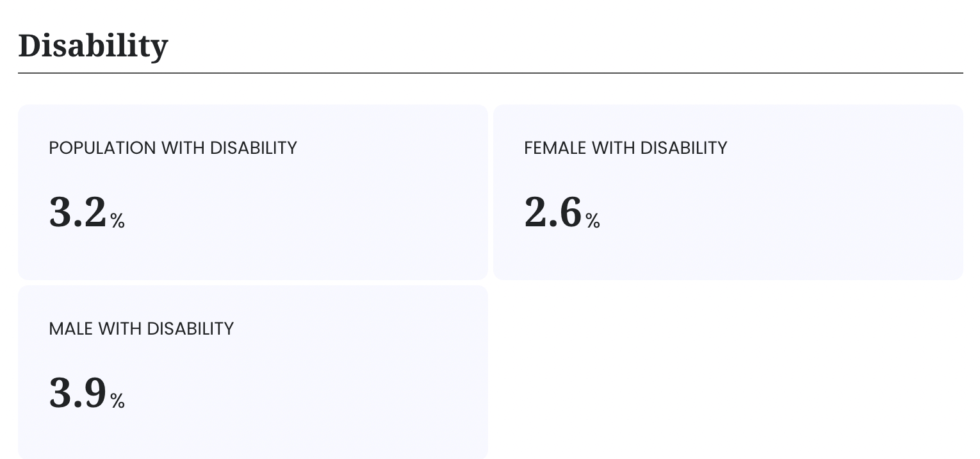This screenshot has width=980, height=459.
Task: Select the Population With Disability card
Action: (253, 192)
